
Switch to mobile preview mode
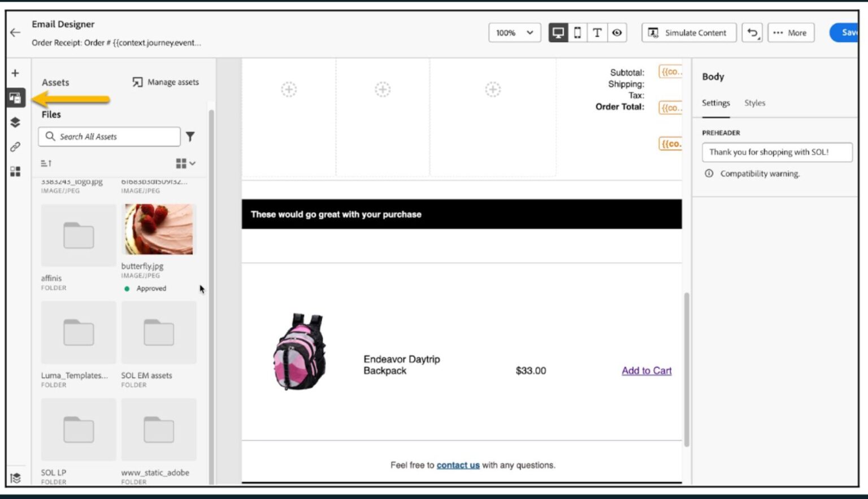pos(577,32)
